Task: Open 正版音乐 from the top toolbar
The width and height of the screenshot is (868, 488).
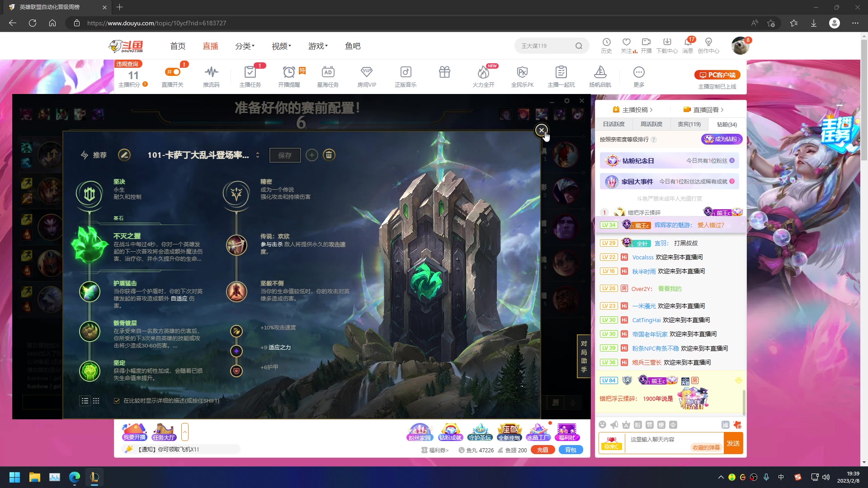Action: (406, 72)
